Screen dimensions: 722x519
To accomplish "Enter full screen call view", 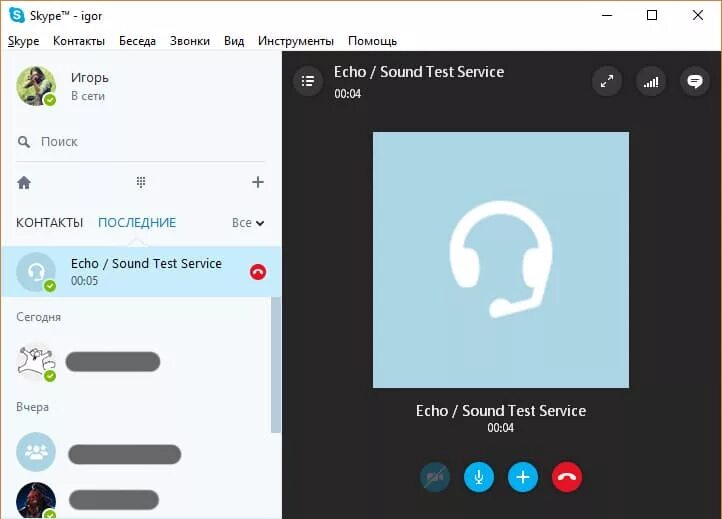I will point(607,82).
